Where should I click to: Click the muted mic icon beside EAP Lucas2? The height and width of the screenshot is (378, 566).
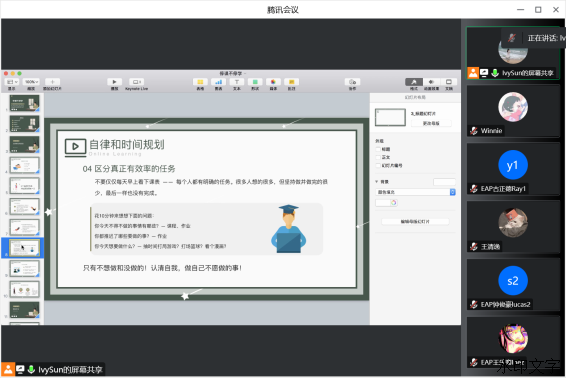click(474, 304)
